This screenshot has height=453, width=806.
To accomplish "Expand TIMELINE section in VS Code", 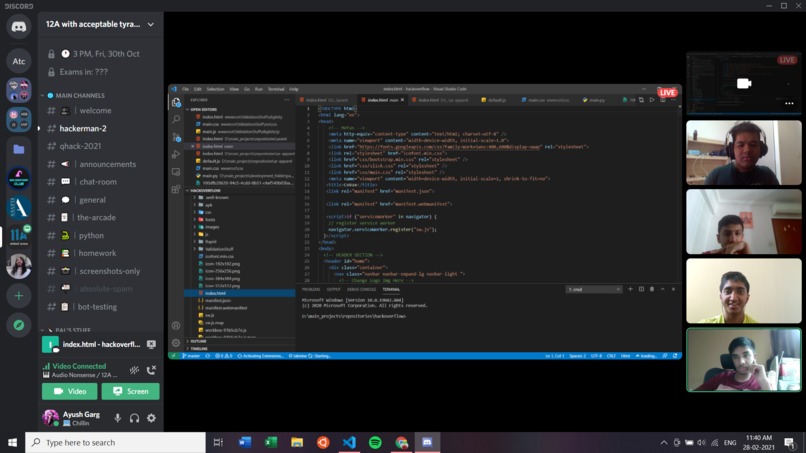I will point(199,349).
